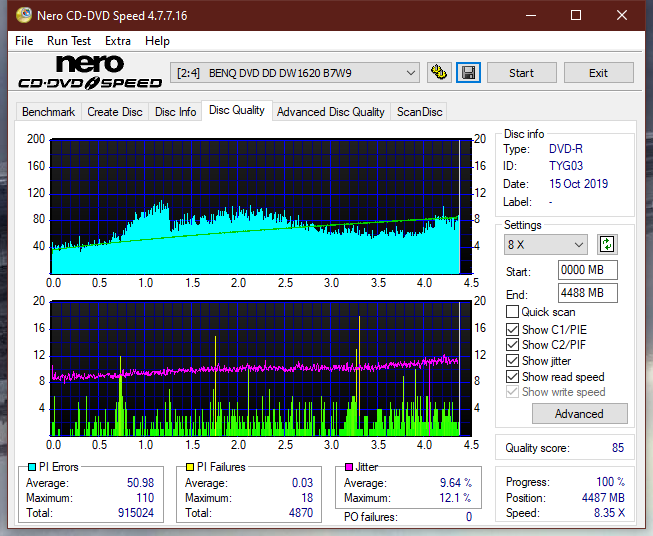Viewport: 653px width, 536px height.
Task: Click the disabled Show write speed checkbox
Action: click(x=512, y=392)
